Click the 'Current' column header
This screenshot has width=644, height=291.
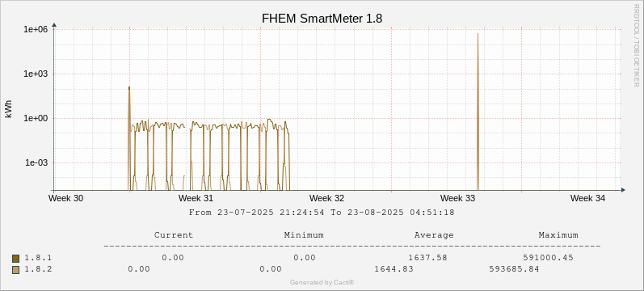(x=173, y=235)
